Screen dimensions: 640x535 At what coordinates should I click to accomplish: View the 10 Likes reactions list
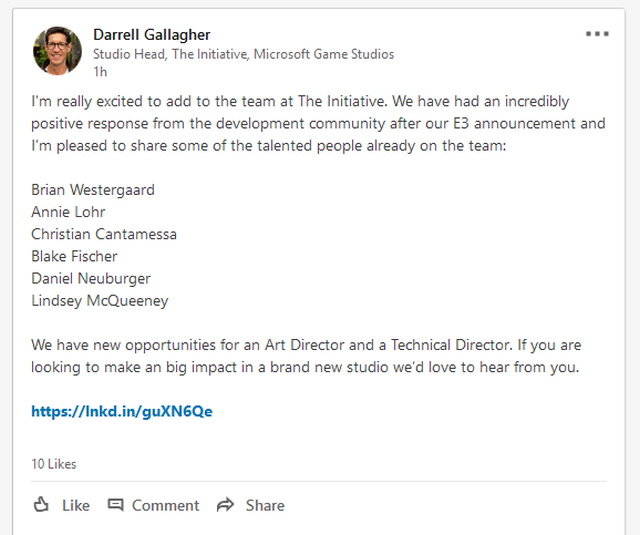(54, 464)
